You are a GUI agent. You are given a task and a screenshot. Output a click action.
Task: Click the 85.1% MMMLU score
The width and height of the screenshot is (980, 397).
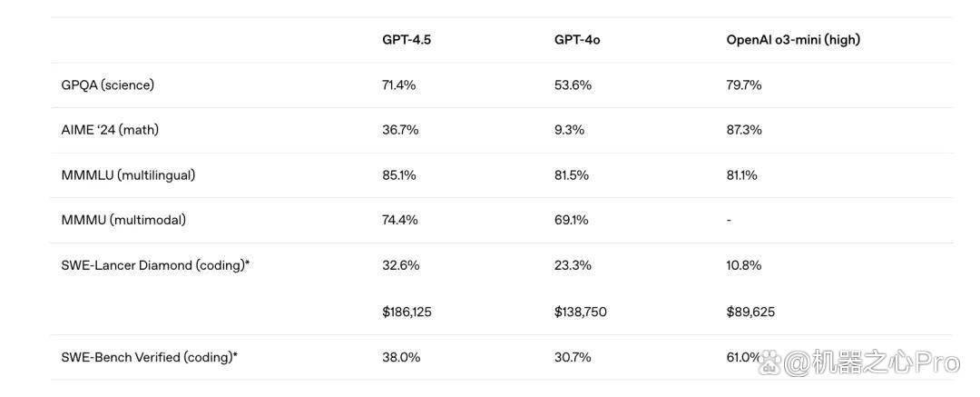[x=398, y=175]
